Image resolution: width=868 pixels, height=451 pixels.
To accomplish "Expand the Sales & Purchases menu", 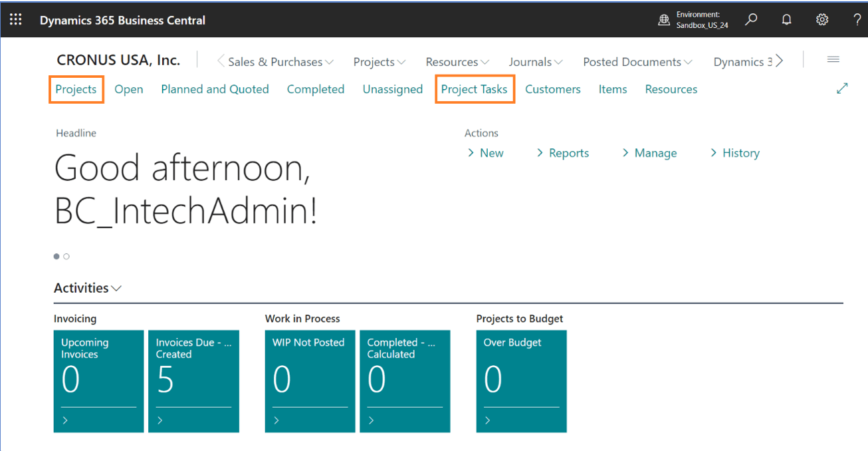I will (x=280, y=62).
